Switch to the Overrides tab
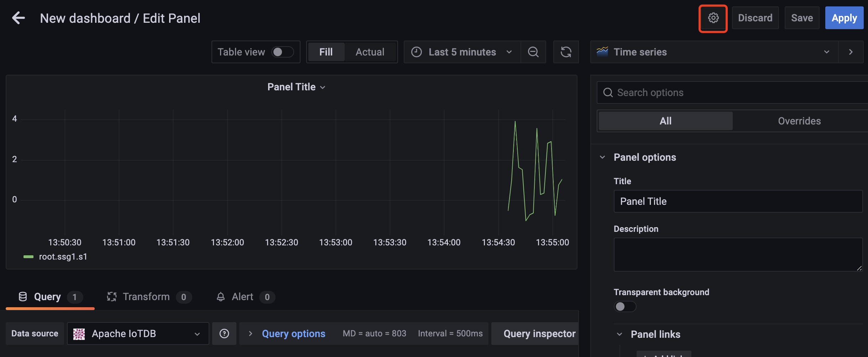 point(799,121)
